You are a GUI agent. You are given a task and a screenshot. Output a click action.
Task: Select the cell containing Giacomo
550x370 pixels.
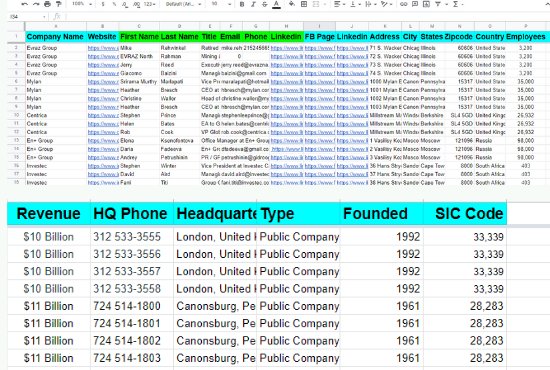139,73
